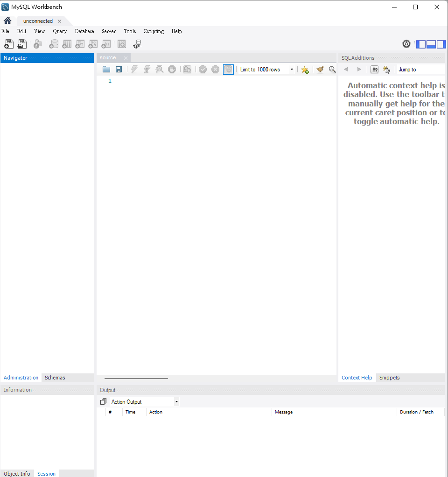Image resolution: width=448 pixels, height=477 pixels.
Task: Click the horizontal scrollbar under editor
Action: click(x=136, y=379)
